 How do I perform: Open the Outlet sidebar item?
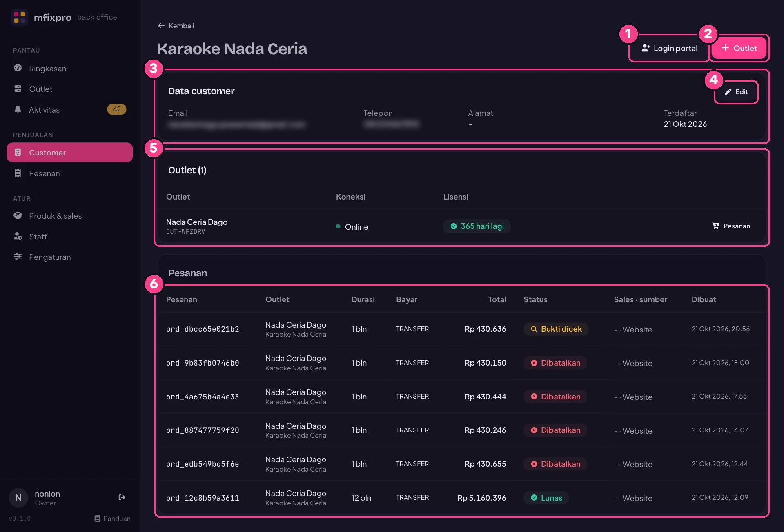69,89
